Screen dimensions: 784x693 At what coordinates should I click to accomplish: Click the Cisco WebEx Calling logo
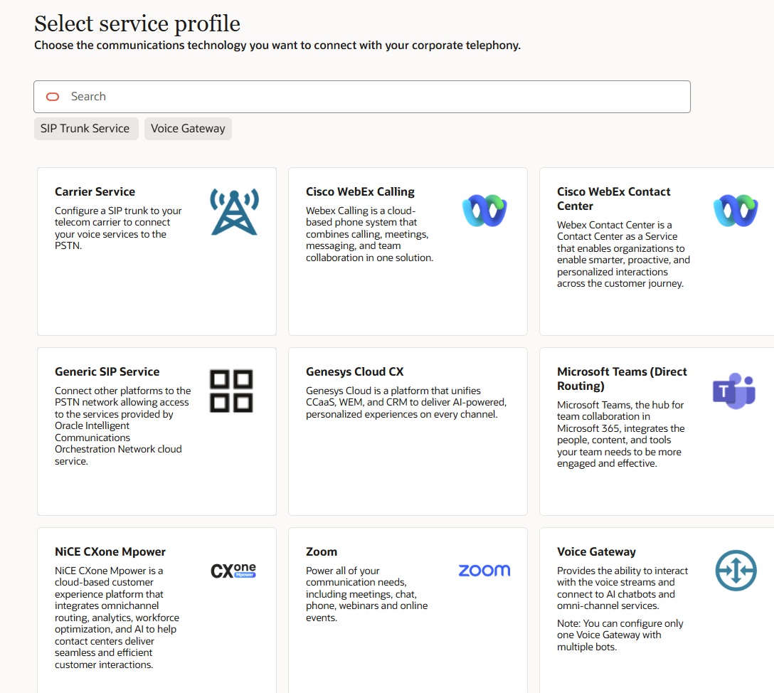pyautogui.click(x=483, y=211)
